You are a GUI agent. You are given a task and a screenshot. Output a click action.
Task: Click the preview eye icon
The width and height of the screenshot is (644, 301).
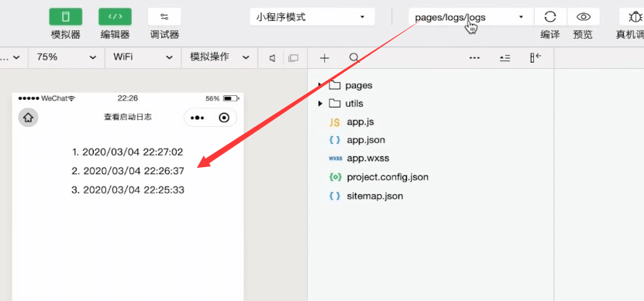(584, 17)
